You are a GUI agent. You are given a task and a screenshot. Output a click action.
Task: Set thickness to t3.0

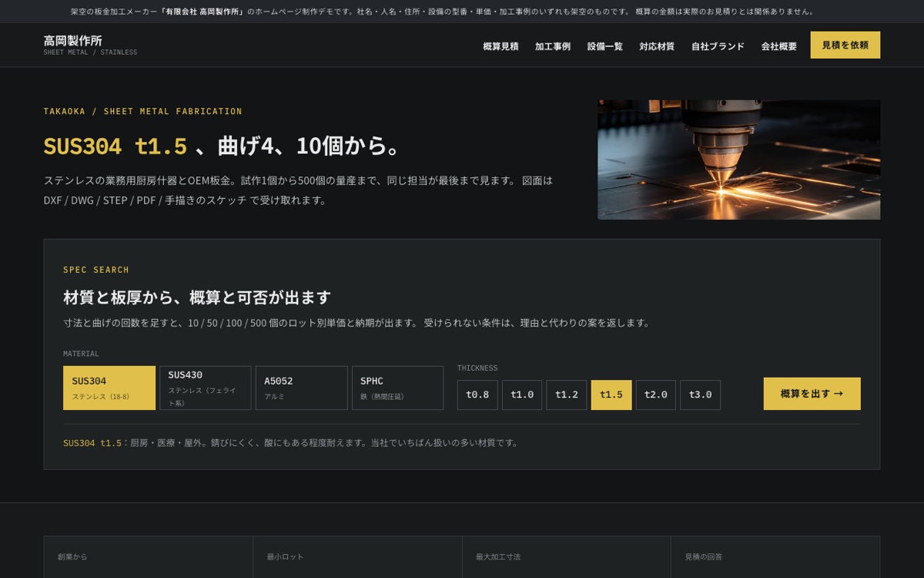click(x=701, y=395)
